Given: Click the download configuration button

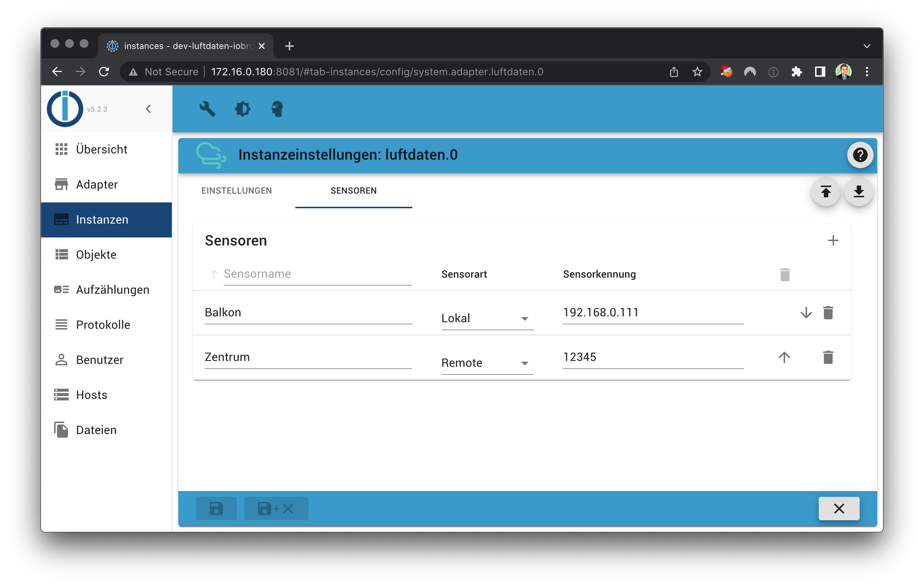Looking at the screenshot, I should [x=859, y=191].
